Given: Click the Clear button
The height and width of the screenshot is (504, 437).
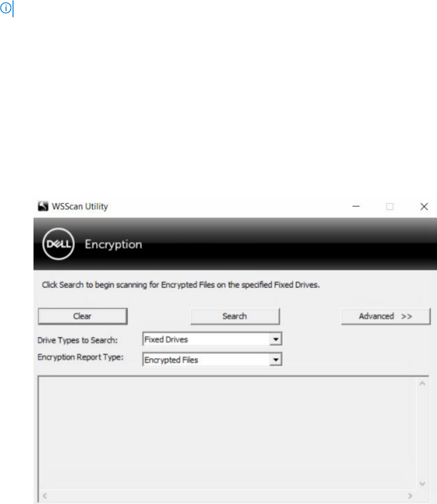Looking at the screenshot, I should pos(82,316).
